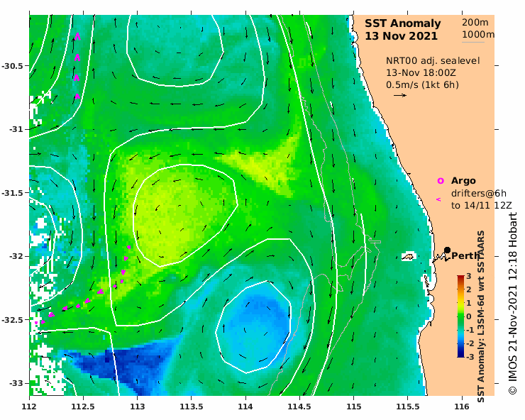Click the colorbar tick label '0'
525x420 pixels.
(x=469, y=316)
